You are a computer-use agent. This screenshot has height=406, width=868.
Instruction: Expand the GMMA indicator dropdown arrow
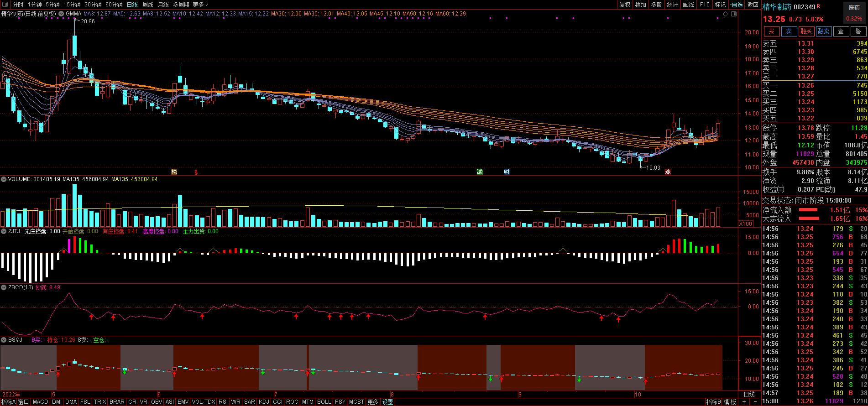pyautogui.click(x=61, y=14)
